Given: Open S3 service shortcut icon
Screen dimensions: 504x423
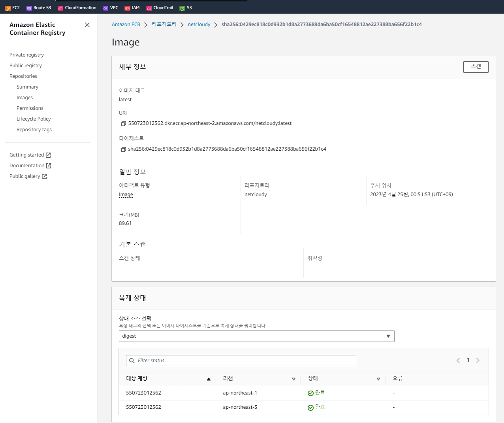Looking at the screenshot, I should pos(182,8).
